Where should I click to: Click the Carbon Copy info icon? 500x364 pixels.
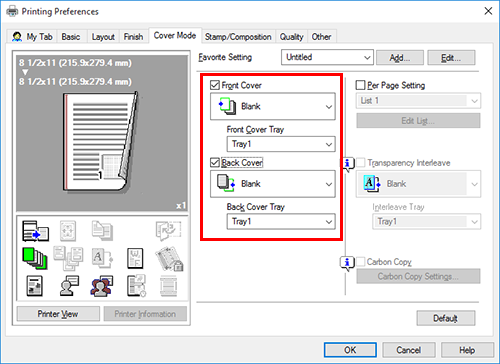coord(347,263)
